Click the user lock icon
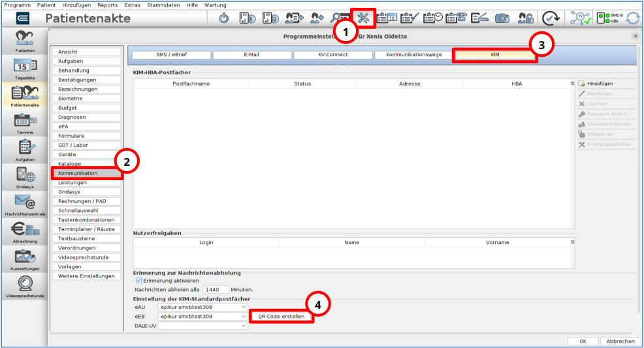The width and height of the screenshot is (644, 348). pyautogui.click(x=525, y=18)
